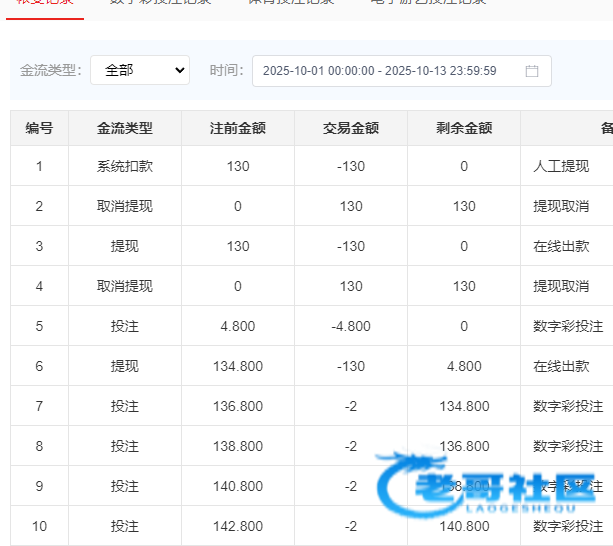Click the 4.800 amount in row 5
The height and width of the screenshot is (546, 613).
pos(238,326)
